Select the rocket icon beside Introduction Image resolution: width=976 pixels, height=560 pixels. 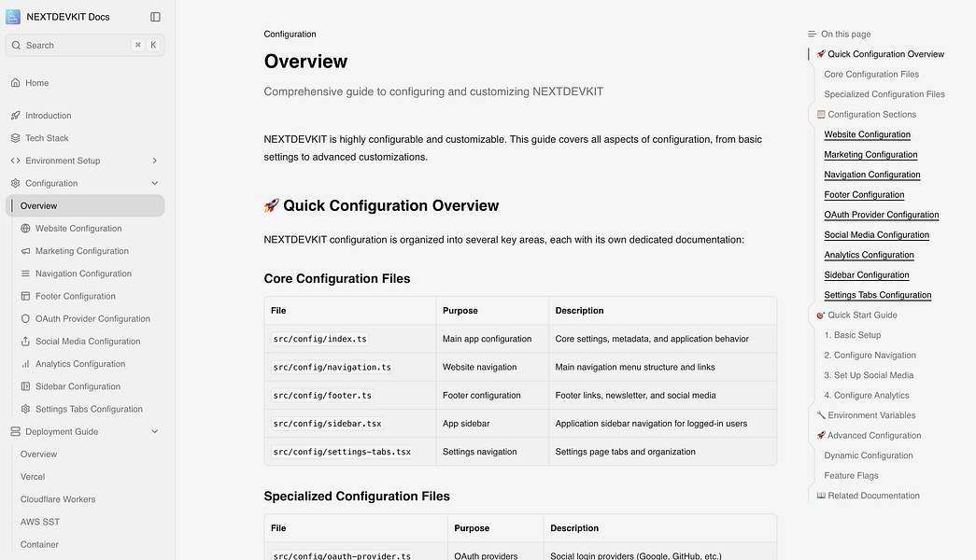[x=16, y=115]
